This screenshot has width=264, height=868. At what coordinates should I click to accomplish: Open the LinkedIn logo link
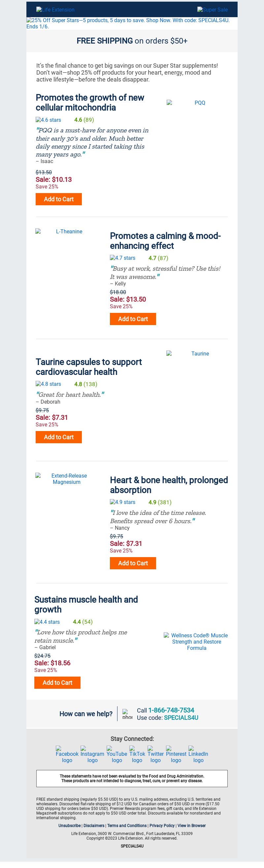(x=198, y=754)
